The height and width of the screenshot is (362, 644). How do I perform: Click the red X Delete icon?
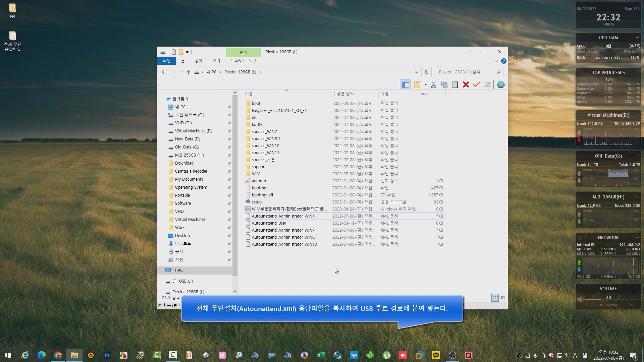(x=466, y=85)
